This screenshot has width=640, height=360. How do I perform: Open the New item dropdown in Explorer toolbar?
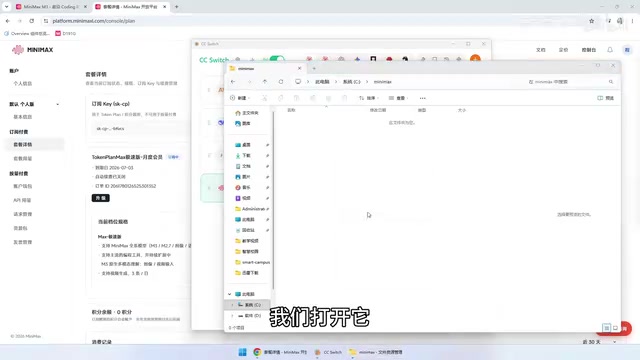point(240,98)
